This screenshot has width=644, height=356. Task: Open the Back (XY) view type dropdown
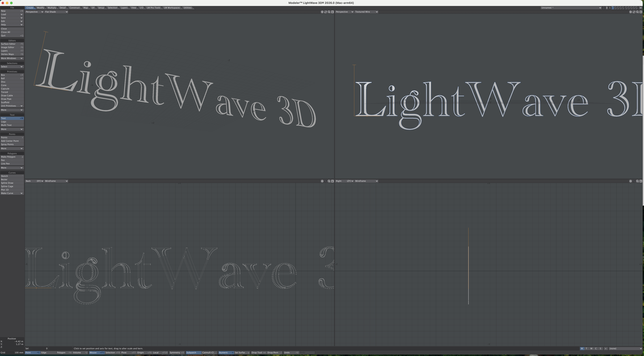coord(34,181)
